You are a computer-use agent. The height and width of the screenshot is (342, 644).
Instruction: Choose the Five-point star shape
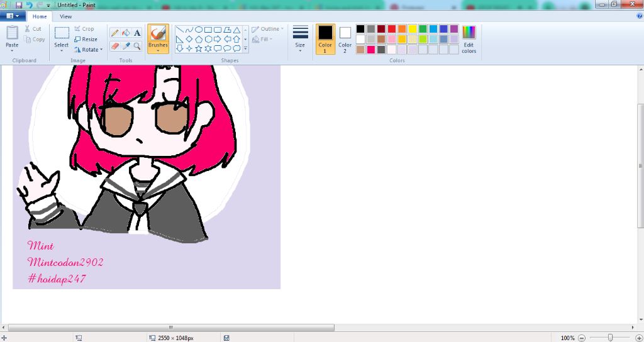click(x=198, y=48)
